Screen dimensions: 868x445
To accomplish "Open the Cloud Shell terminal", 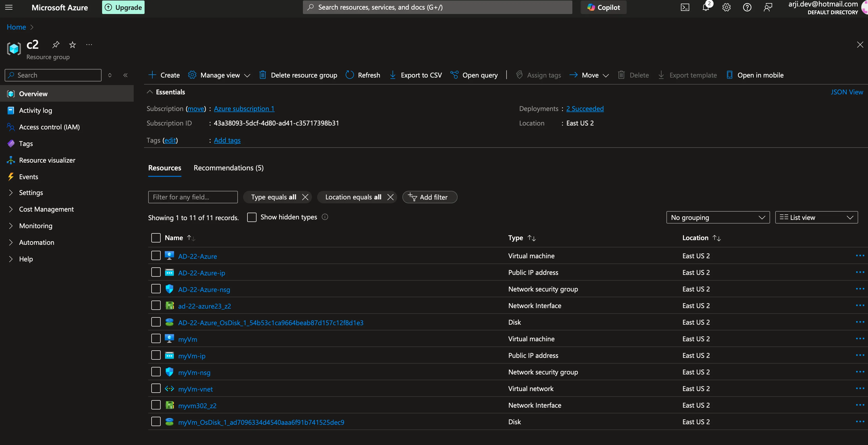I will pos(685,7).
